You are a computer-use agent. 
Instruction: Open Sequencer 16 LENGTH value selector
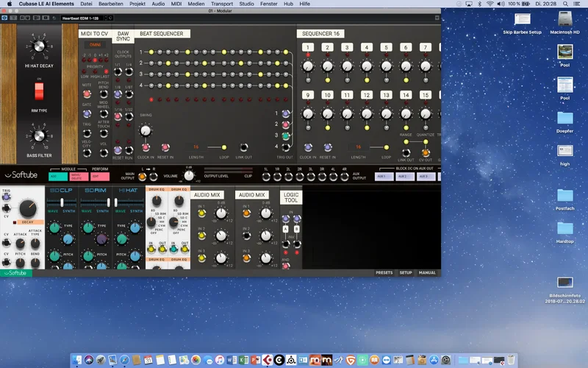click(x=358, y=147)
